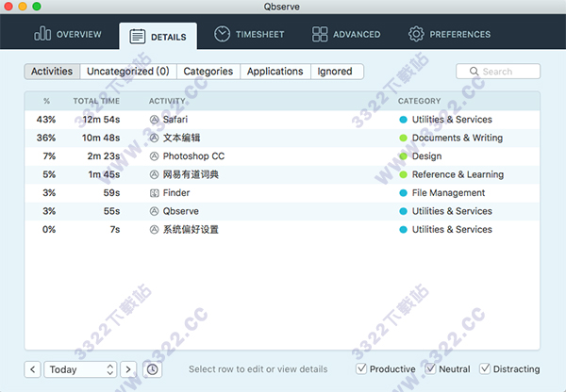Click the Photoshop CC app icon
The image size is (566, 392).
point(154,156)
